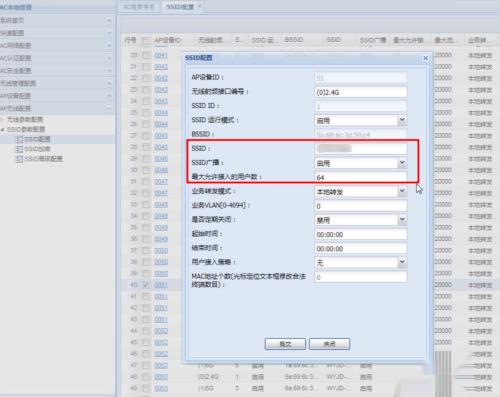Close the SSID配置 tab using its small x
Screen dimensions: 500x397
pos(200,6)
